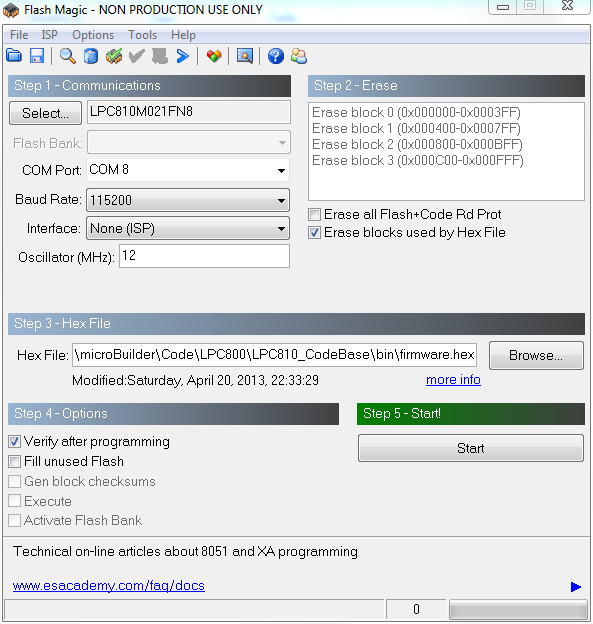Open the ISP menu
Viewport: 593px width, 624px height.
49,35
